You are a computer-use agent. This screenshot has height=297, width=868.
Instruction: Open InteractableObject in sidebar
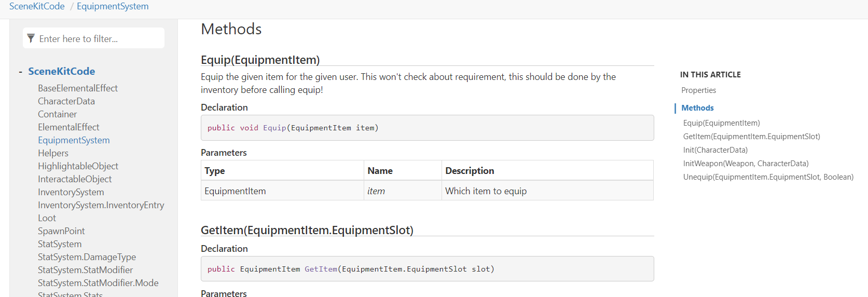coord(75,179)
